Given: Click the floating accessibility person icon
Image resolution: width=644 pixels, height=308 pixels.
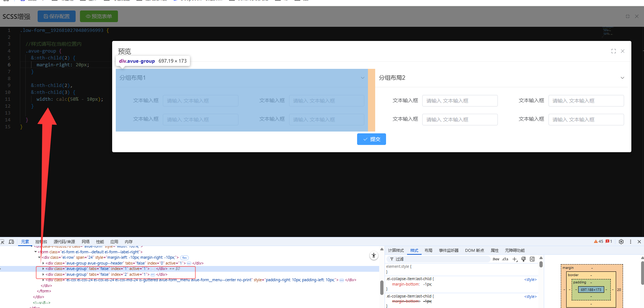Looking at the screenshot, I should (374, 256).
